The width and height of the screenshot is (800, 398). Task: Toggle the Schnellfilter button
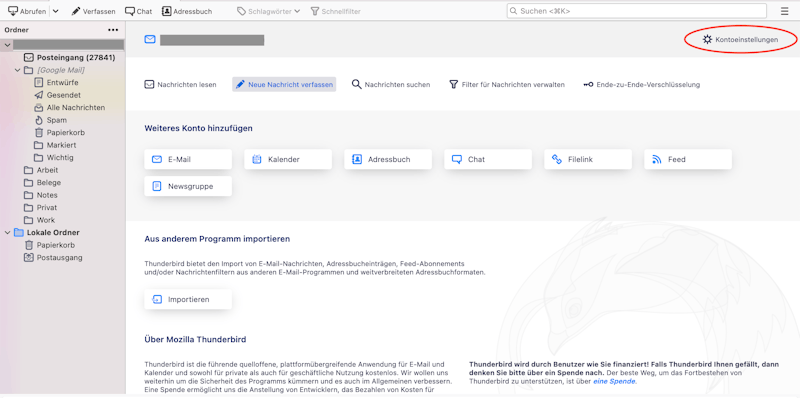click(x=335, y=11)
